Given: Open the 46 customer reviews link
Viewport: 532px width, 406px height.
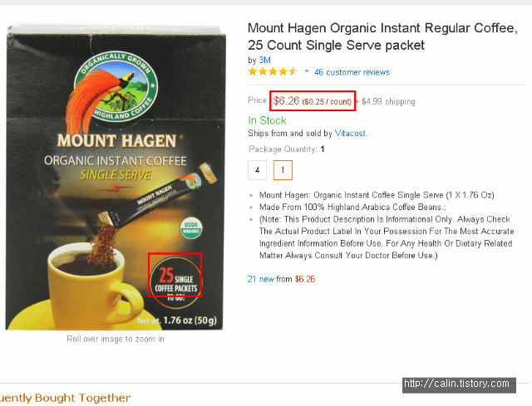Looking at the screenshot, I should click(x=352, y=72).
